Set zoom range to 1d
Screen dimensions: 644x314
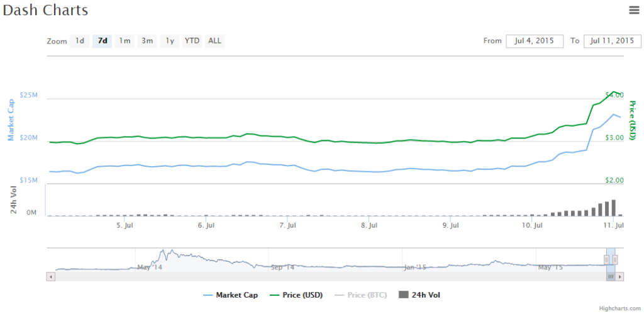[80, 41]
